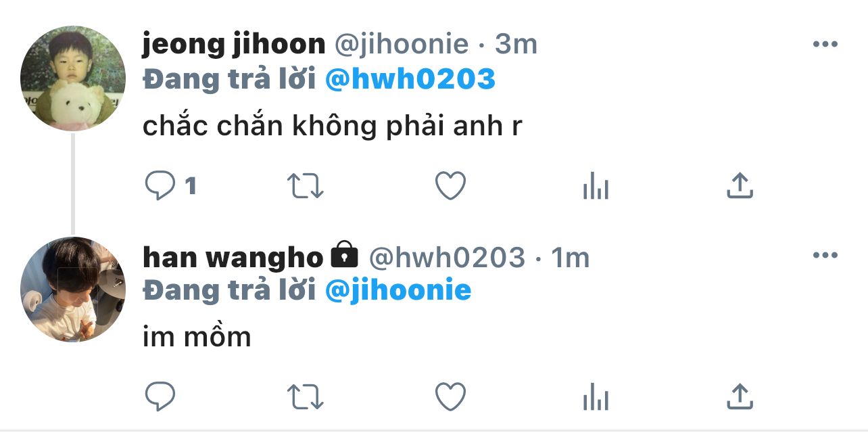
Task: Open the 'im mồm' tweet text
Action: click(197, 336)
